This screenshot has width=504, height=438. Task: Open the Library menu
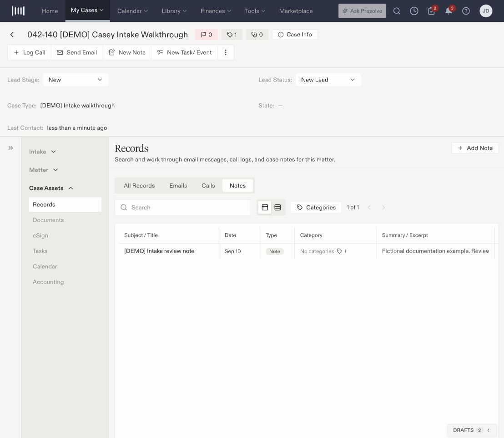click(174, 11)
